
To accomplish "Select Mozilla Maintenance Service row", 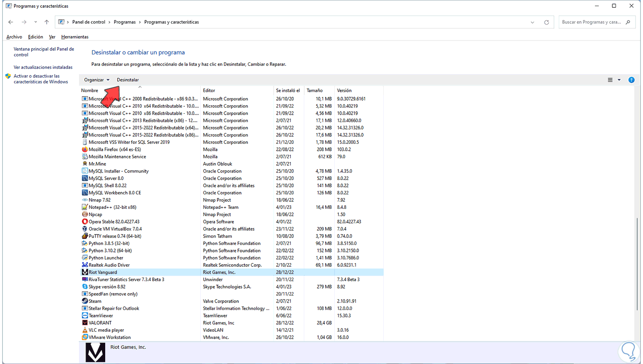I will point(232,156).
